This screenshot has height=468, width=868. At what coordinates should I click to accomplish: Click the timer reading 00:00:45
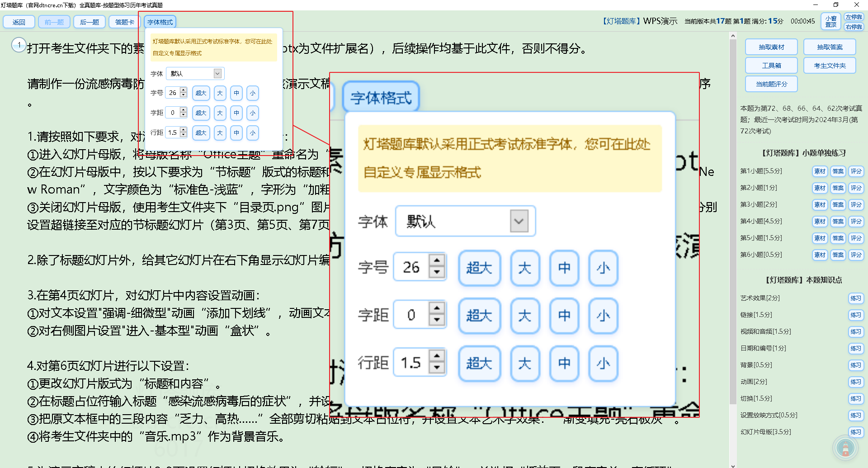802,21
